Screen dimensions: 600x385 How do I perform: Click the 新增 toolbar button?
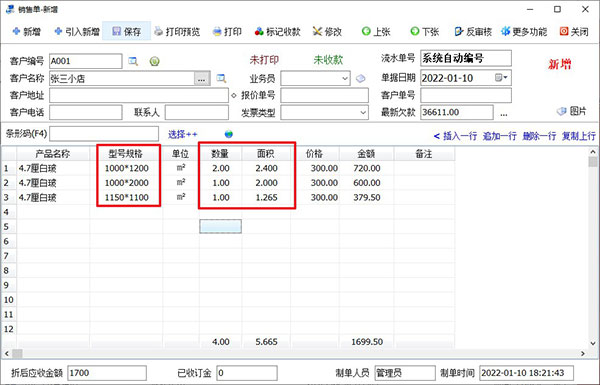pos(27,31)
